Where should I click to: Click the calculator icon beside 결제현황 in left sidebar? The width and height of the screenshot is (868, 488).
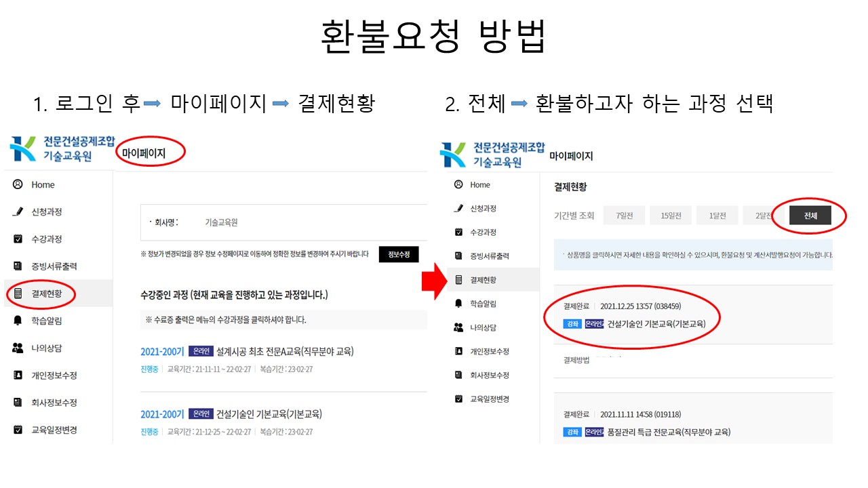tap(18, 293)
